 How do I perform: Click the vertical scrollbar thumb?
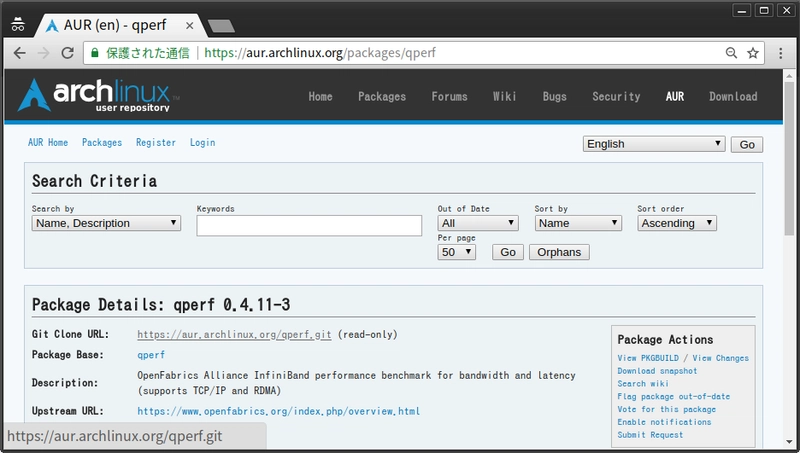coord(789,158)
